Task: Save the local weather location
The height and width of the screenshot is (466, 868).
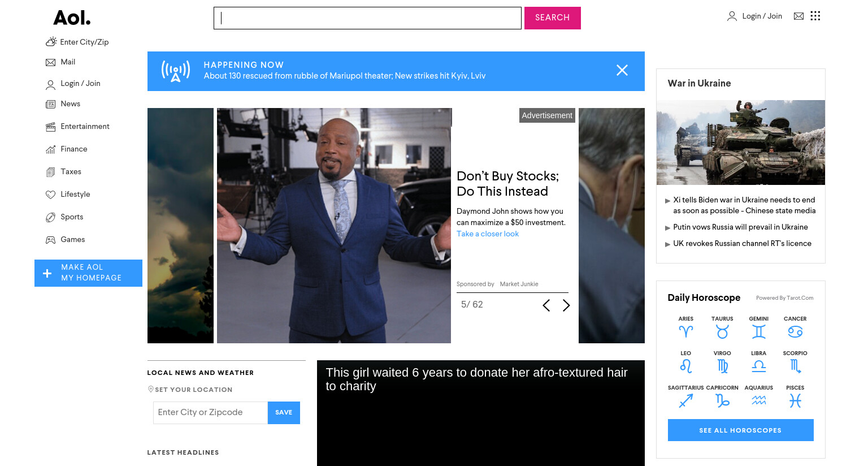Action: pyautogui.click(x=284, y=413)
